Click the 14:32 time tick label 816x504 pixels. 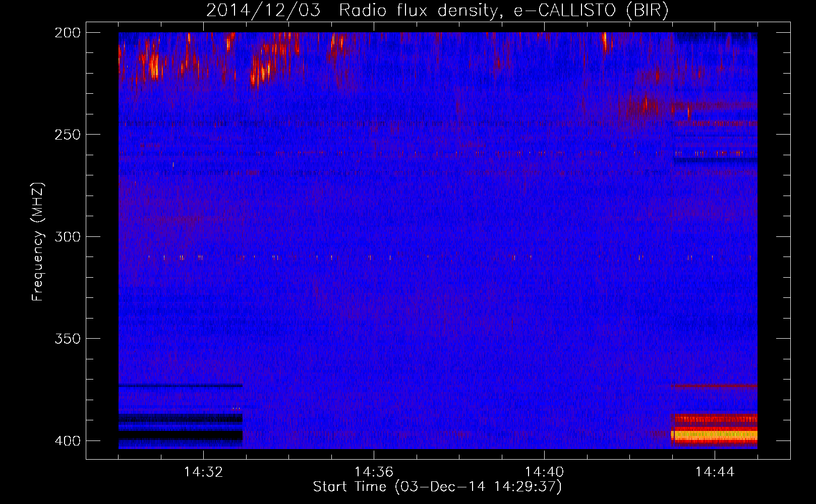pos(203,472)
